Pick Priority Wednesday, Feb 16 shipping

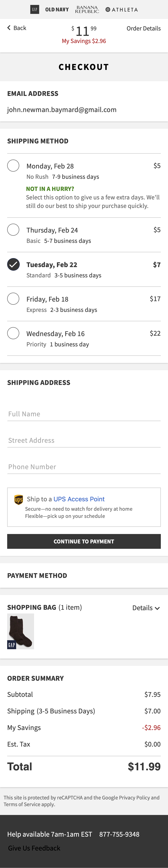pyautogui.click(x=13, y=333)
